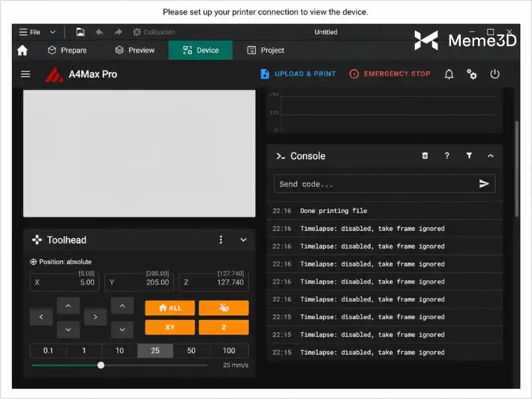Home all axes button
The image size is (532, 399).
pyautogui.click(x=170, y=308)
